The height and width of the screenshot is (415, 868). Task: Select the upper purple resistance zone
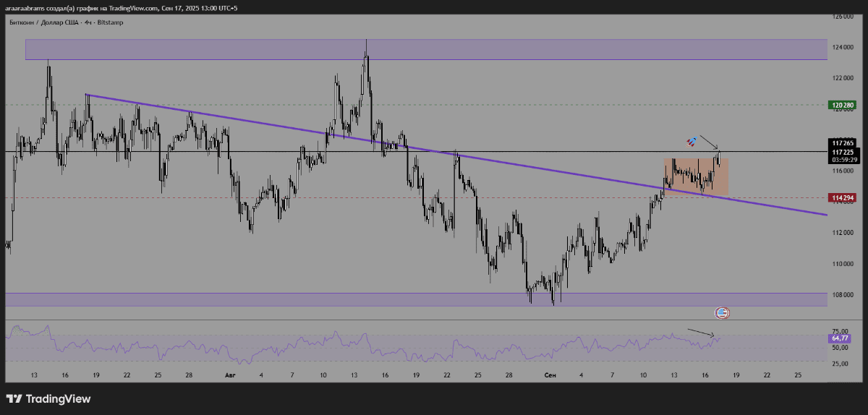point(217,49)
